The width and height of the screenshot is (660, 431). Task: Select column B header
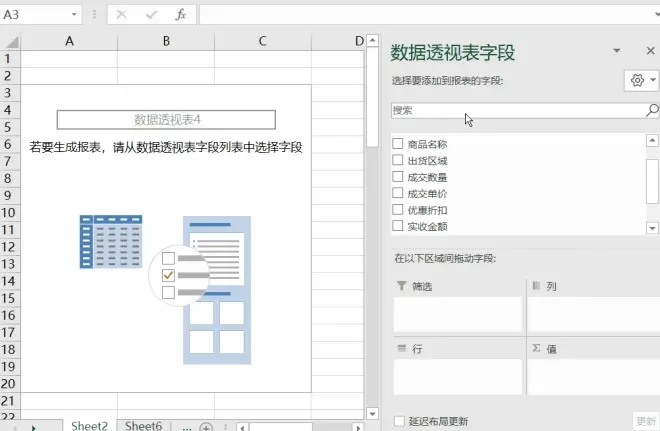[x=166, y=41]
